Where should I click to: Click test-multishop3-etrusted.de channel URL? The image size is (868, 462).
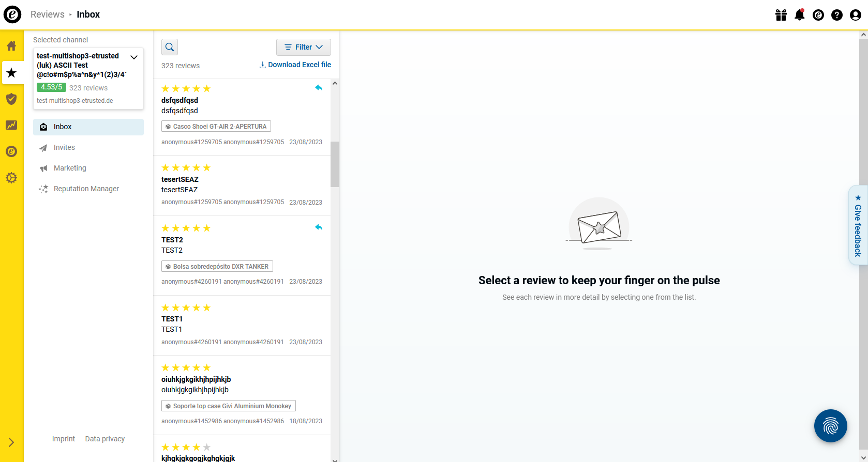click(x=75, y=101)
